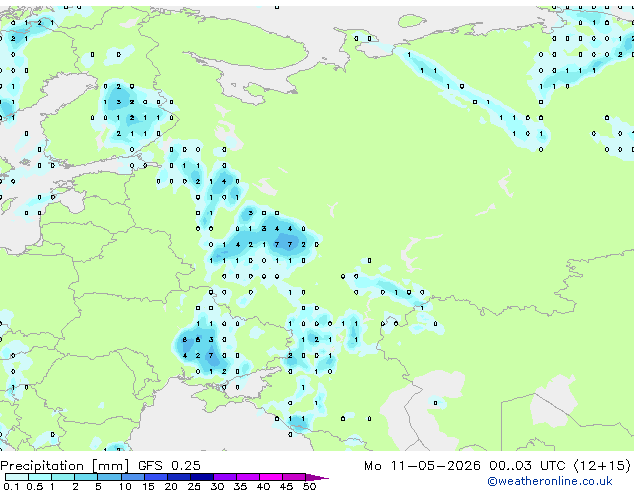This screenshot has width=634, height=490.
Task: Select the 15 to 20 mm blue swatch
Action: pos(156,477)
